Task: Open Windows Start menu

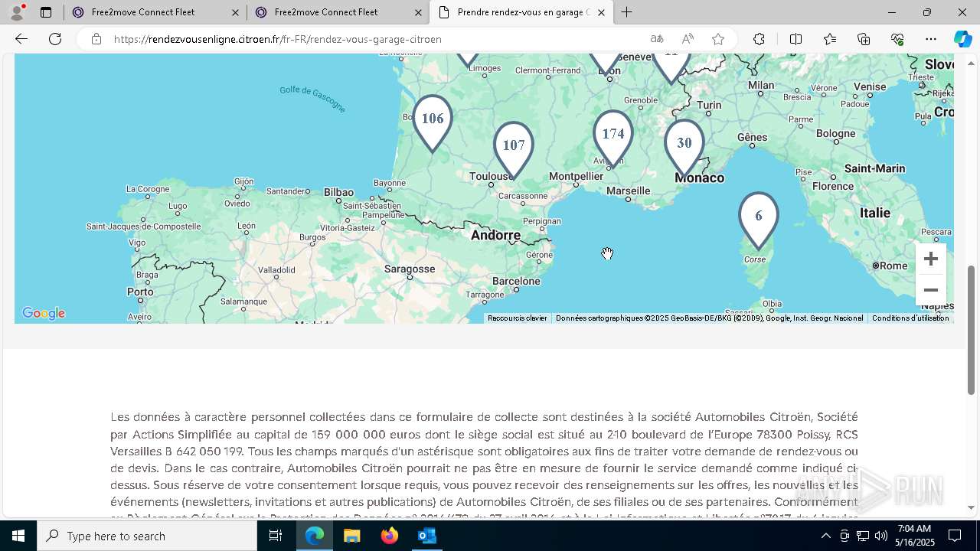Action: (18, 536)
